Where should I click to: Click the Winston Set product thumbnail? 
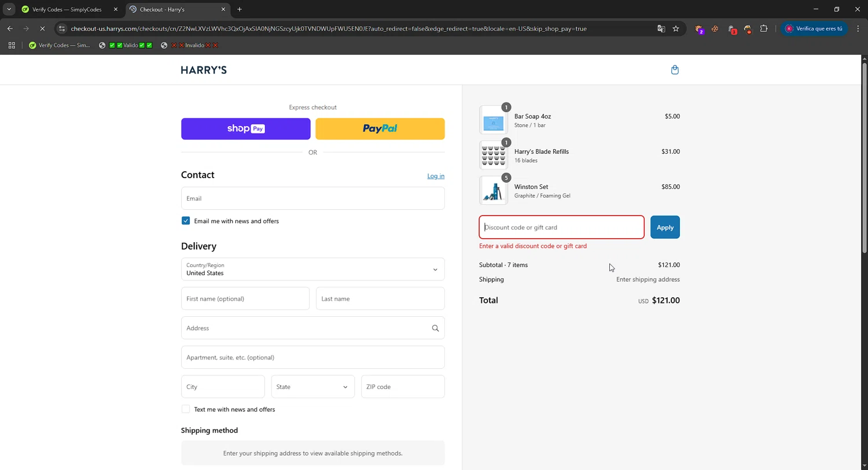494,191
